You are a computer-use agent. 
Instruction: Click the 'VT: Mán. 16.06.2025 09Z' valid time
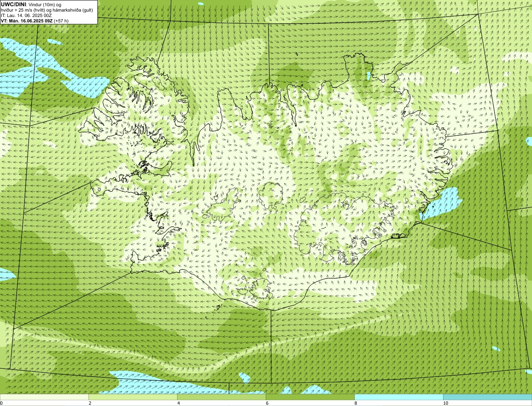27,21
